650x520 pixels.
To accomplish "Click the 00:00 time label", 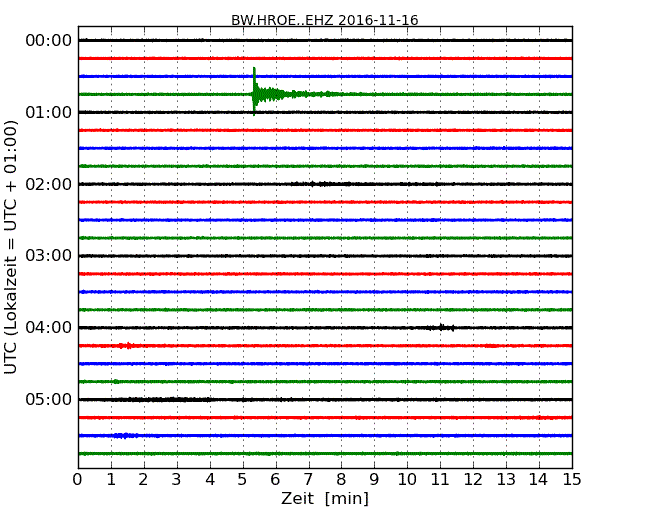I will pyautogui.click(x=49, y=41).
